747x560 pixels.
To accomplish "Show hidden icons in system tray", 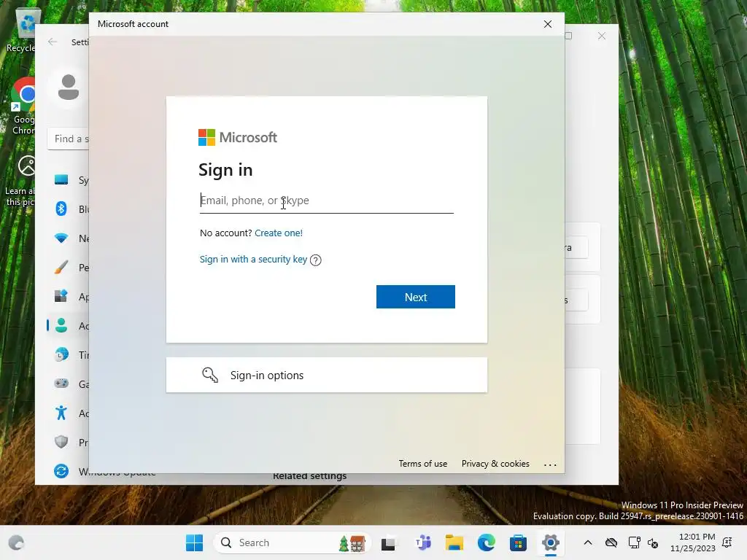I will [x=588, y=542].
